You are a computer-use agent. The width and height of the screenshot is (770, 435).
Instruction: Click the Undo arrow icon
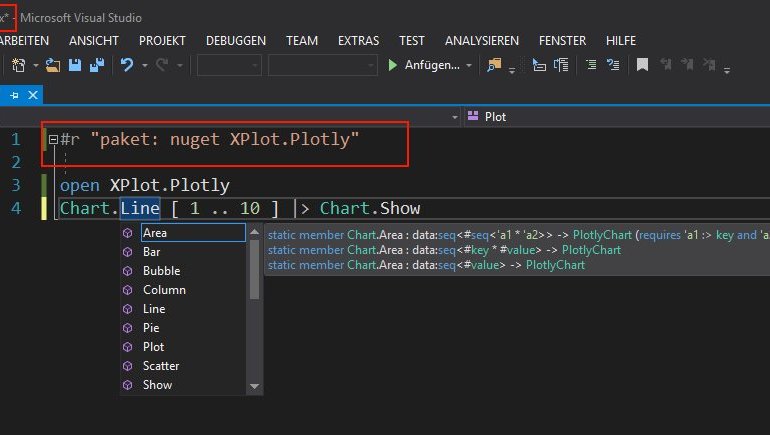(x=127, y=65)
